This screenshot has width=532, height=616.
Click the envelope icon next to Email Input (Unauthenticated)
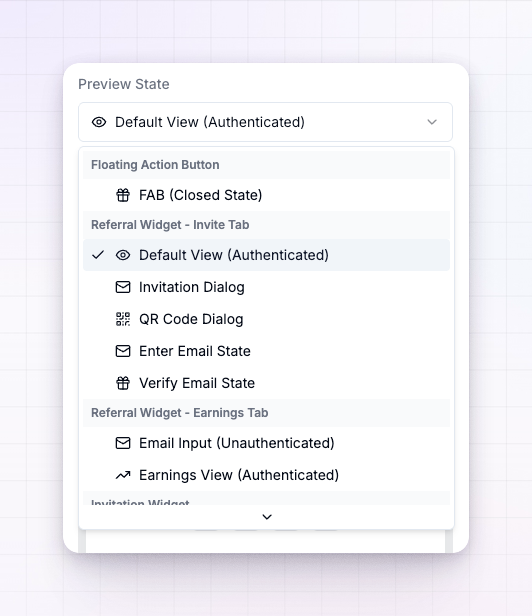tap(123, 443)
